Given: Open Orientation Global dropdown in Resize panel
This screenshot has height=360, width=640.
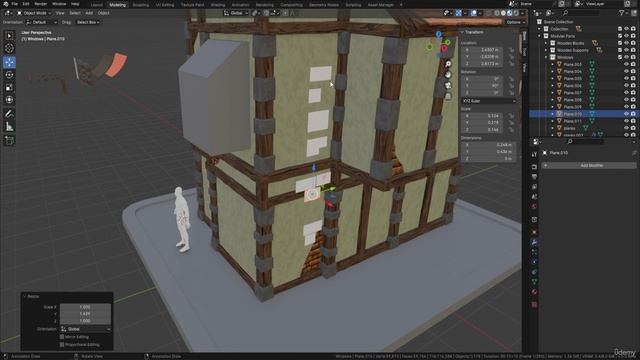Looking at the screenshot, I should coord(85,329).
